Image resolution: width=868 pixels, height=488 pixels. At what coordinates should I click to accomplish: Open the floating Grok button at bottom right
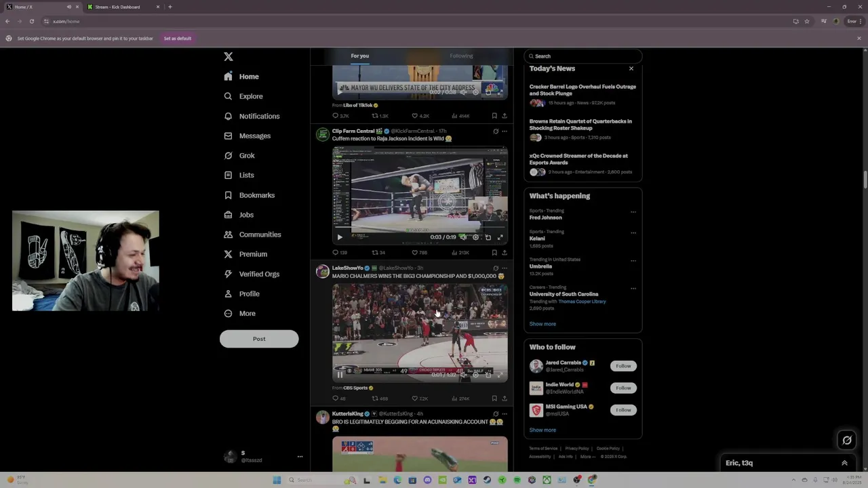click(847, 441)
